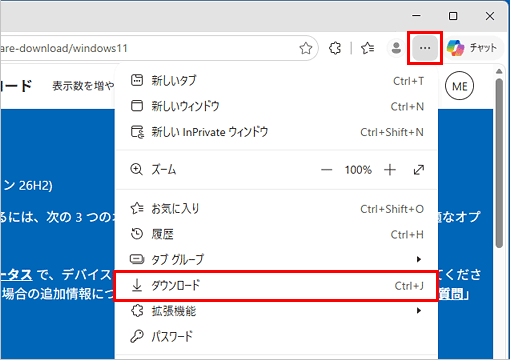This screenshot has width=510, height=360.
Task: Open 新しい InPrivate ウィンドウ
Action: [x=277, y=132]
